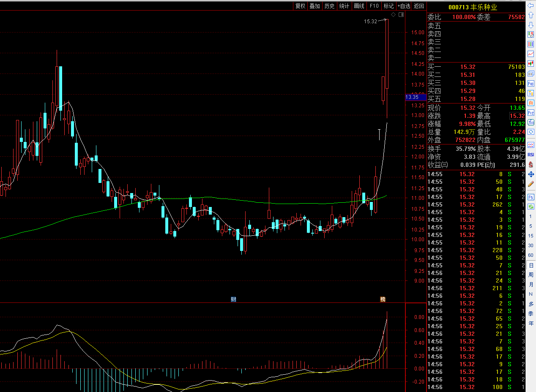The height and width of the screenshot is (392, 536).
Task: Click the small panel icon beside diamond
Action: 401,15
